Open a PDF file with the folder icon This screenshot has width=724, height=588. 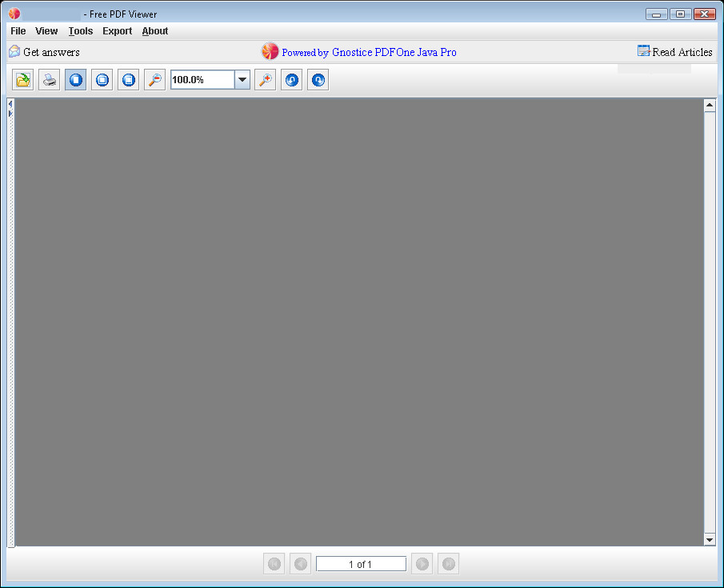pyautogui.click(x=22, y=80)
